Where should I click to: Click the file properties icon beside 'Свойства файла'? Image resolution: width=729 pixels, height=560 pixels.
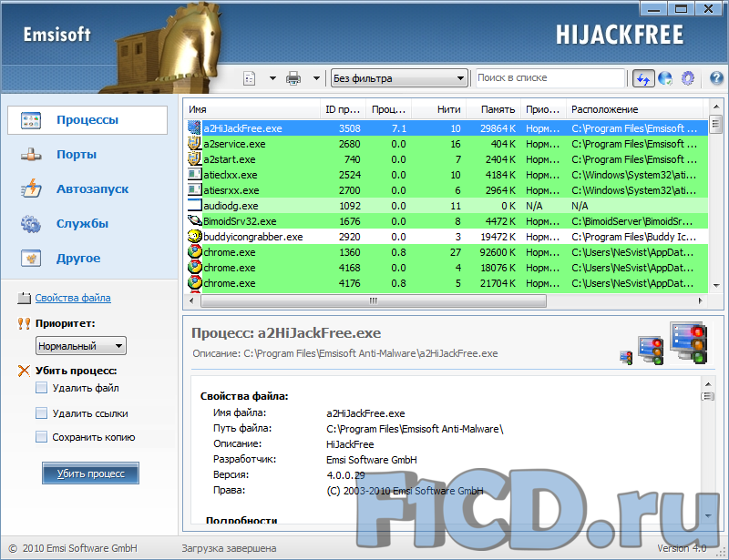click(24, 298)
